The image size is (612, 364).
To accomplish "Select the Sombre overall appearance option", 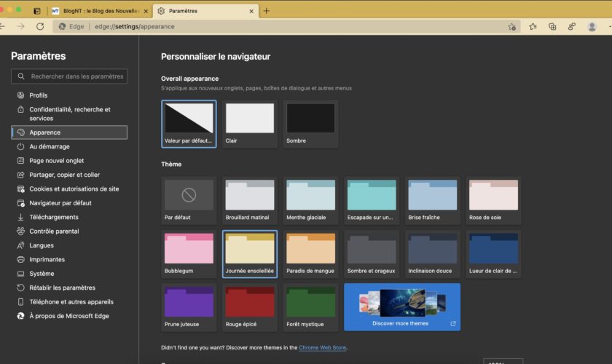I will [x=310, y=123].
